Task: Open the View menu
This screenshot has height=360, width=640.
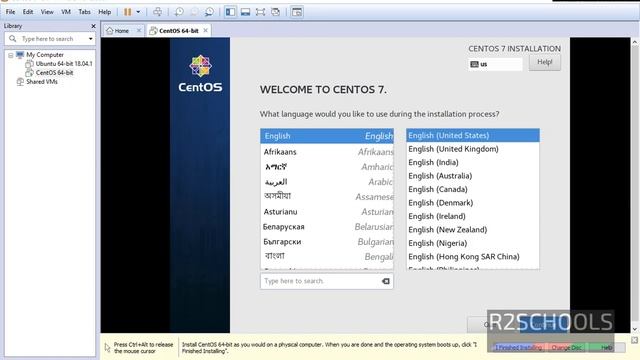Action: (x=47, y=12)
